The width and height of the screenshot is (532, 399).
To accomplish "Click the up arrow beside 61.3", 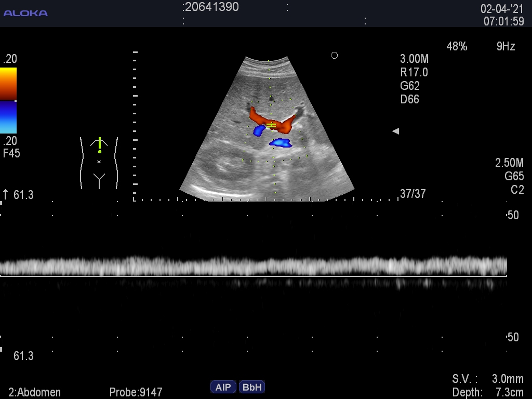I will coord(6,194).
